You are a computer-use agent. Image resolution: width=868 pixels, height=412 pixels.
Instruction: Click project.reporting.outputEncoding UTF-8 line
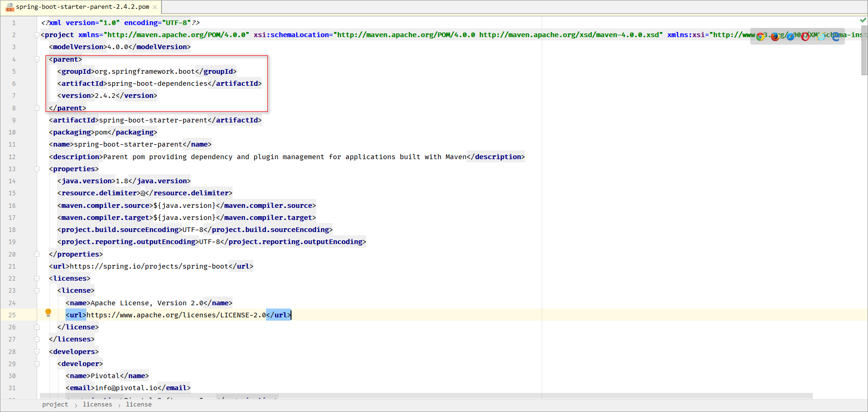212,242
